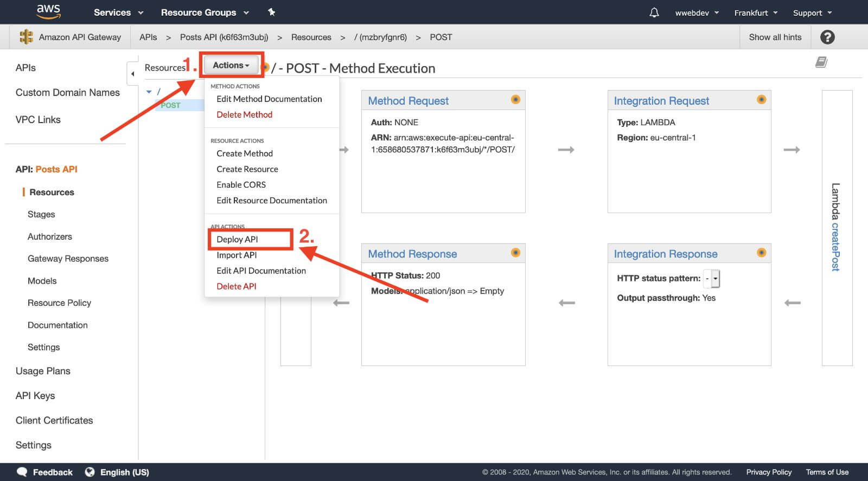868x481 pixels.
Task: Open Gateway Responses in sidebar
Action: 68,259
